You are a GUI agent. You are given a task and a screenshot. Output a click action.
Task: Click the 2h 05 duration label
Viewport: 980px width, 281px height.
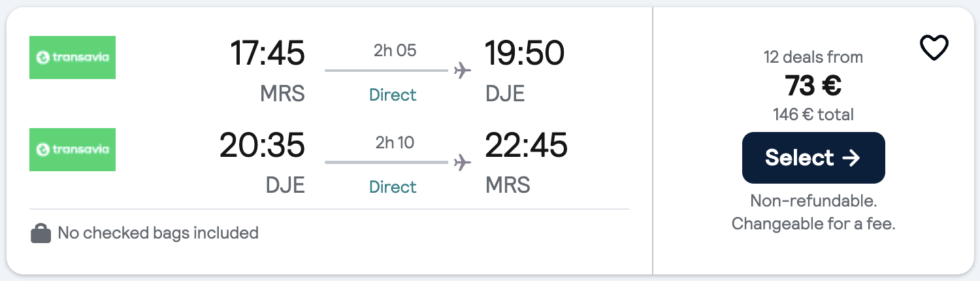pyautogui.click(x=395, y=50)
